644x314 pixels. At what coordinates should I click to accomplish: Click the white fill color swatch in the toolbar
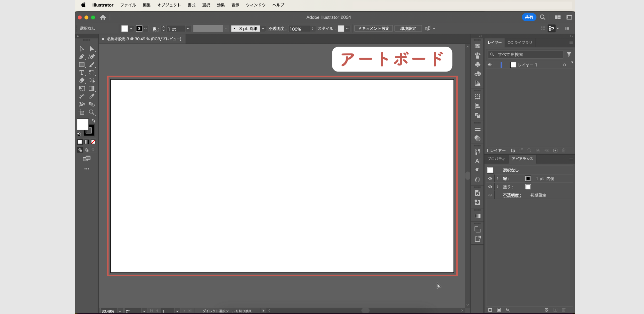82,124
